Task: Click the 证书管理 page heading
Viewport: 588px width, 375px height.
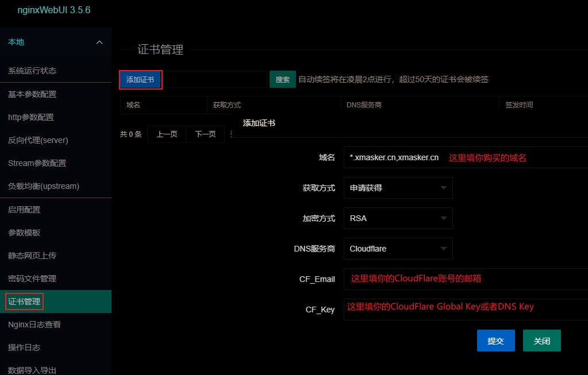Action: tap(160, 49)
